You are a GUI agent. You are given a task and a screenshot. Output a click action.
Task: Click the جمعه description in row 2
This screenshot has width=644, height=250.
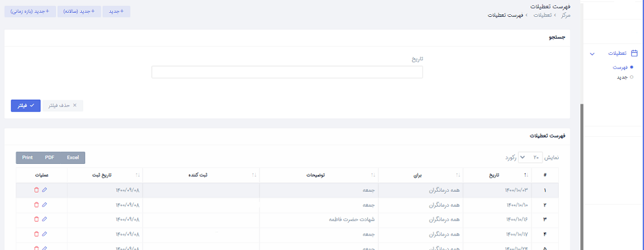click(x=369, y=205)
